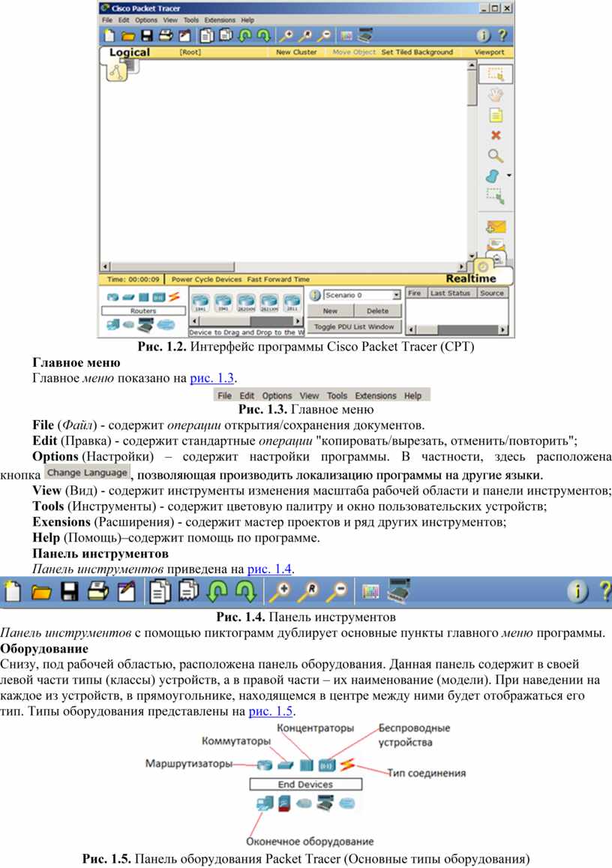The width and height of the screenshot is (612, 868).
Task: Click Redo arrow in Figure 1.4 toolbar strip
Action: tap(246, 591)
